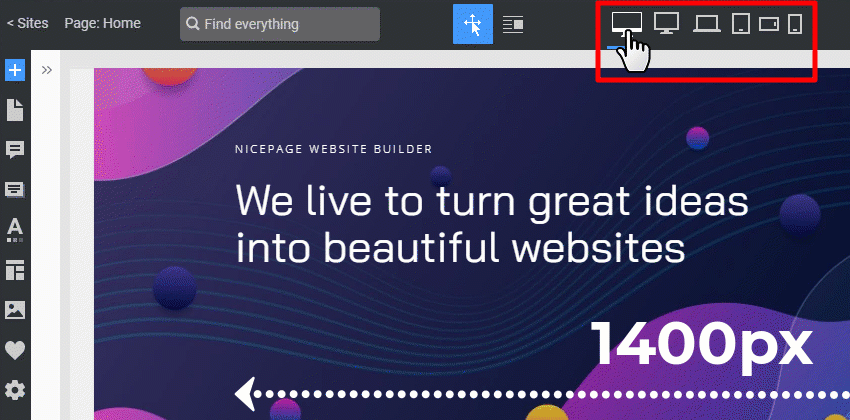The image size is (850, 420).
Task: Switch to tablet portrait view
Action: point(740,24)
